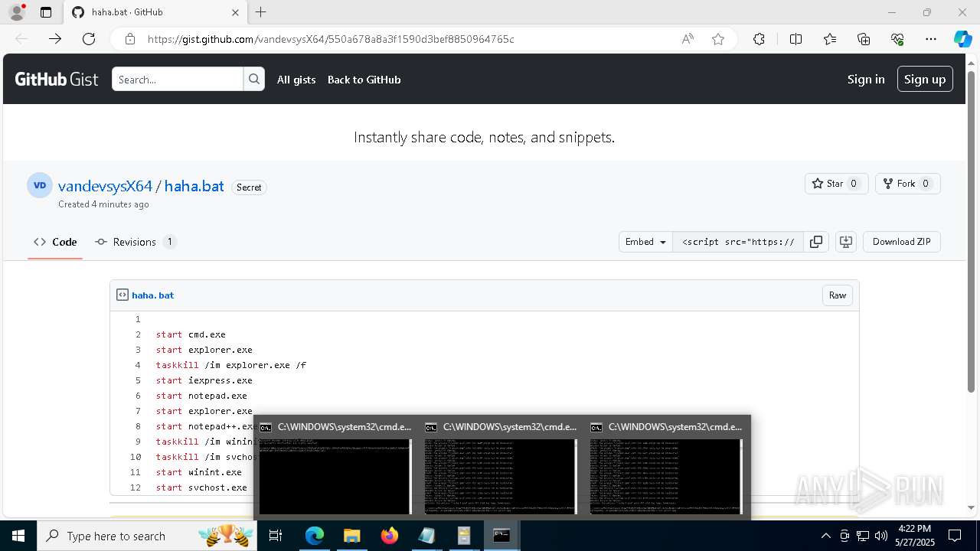Open the haha.bat gist title link
The width and height of the screenshot is (980, 551).
pyautogui.click(x=194, y=186)
